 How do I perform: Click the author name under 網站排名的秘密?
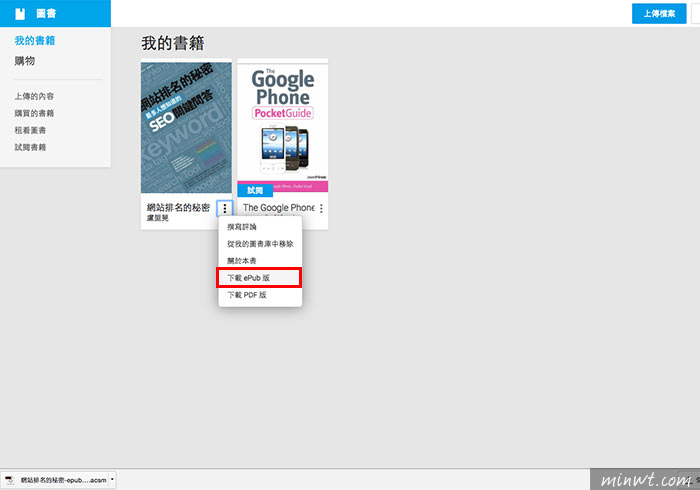(158, 218)
